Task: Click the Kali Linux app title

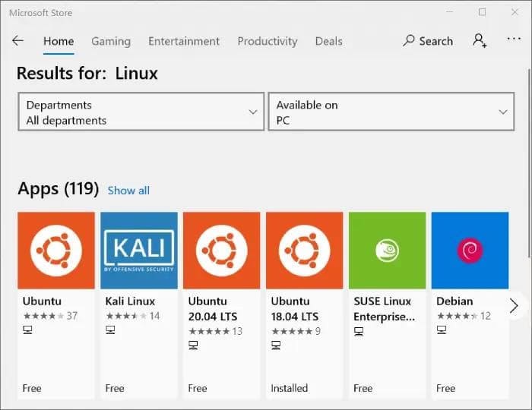Action: coord(130,301)
